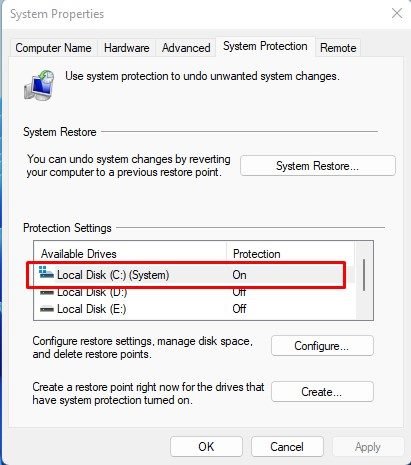The height and width of the screenshot is (465, 411).
Task: Open the Hardware tab
Action: [x=127, y=48]
